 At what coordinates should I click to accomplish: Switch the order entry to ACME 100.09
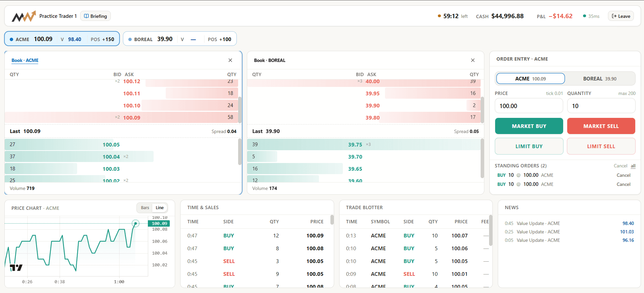[x=530, y=78]
